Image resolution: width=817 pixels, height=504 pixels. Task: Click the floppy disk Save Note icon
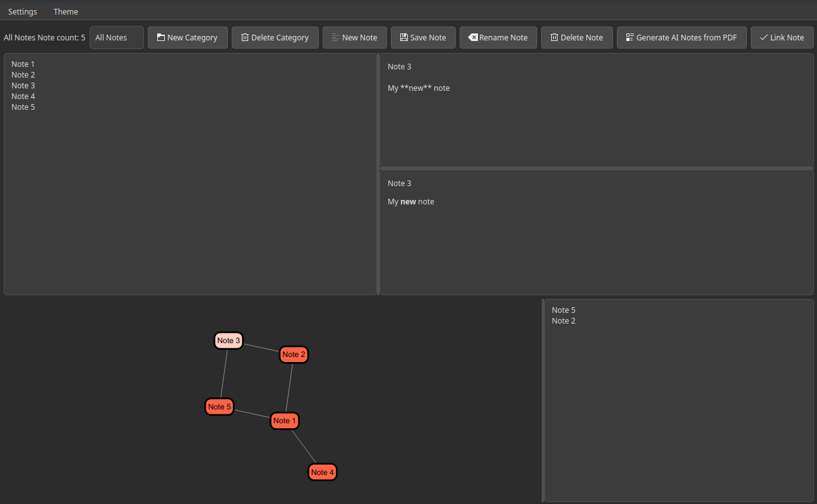pos(404,38)
